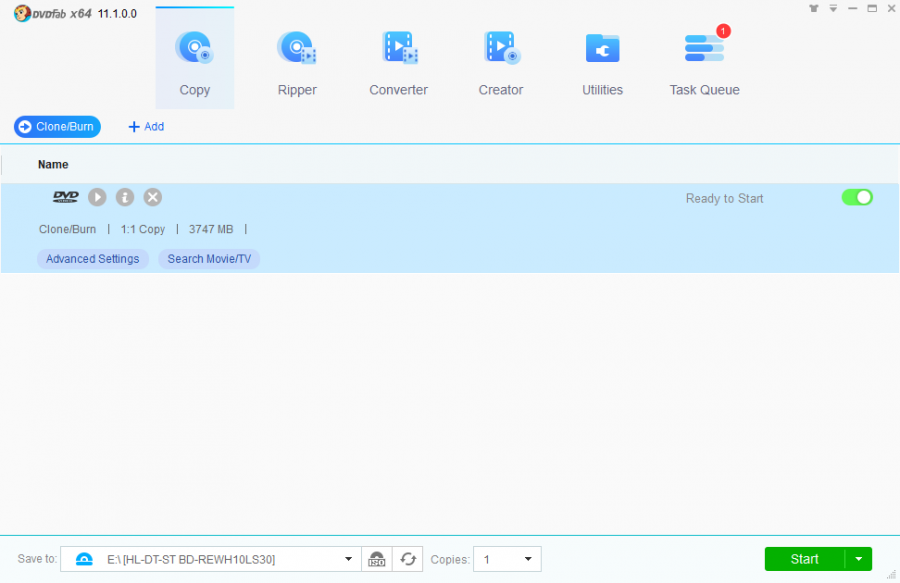The image size is (900, 583).
Task: Open the title bar menu dropdown arrow
Action: (833, 8)
